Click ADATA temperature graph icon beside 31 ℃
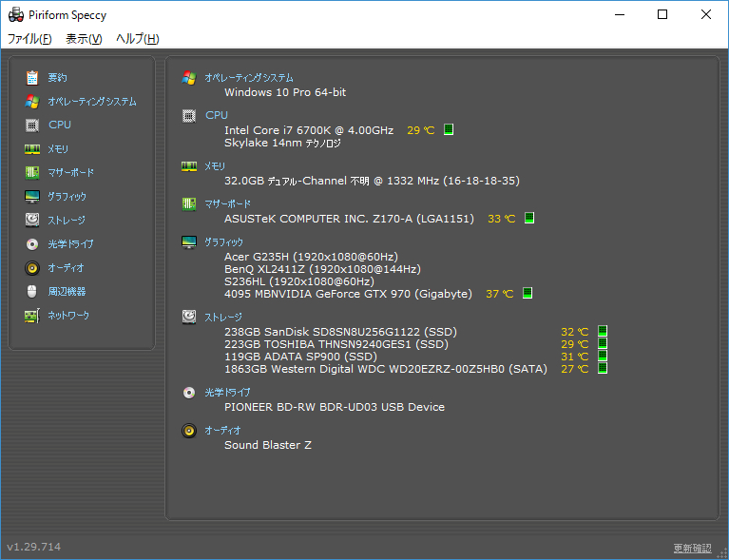The image size is (729, 560). [603, 356]
